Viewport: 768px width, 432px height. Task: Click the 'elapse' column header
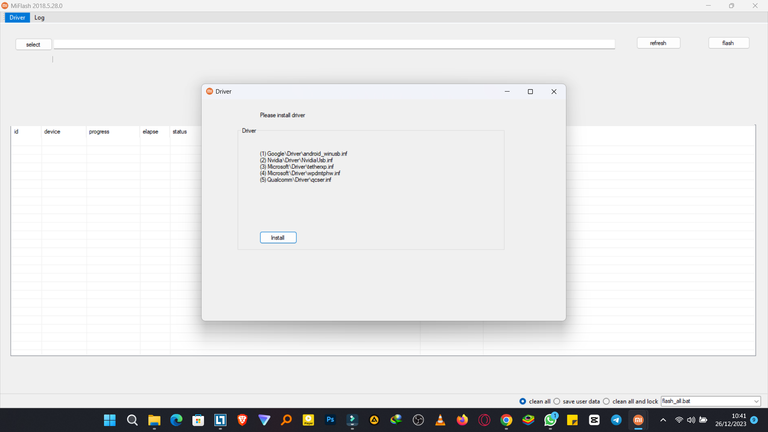tap(150, 132)
